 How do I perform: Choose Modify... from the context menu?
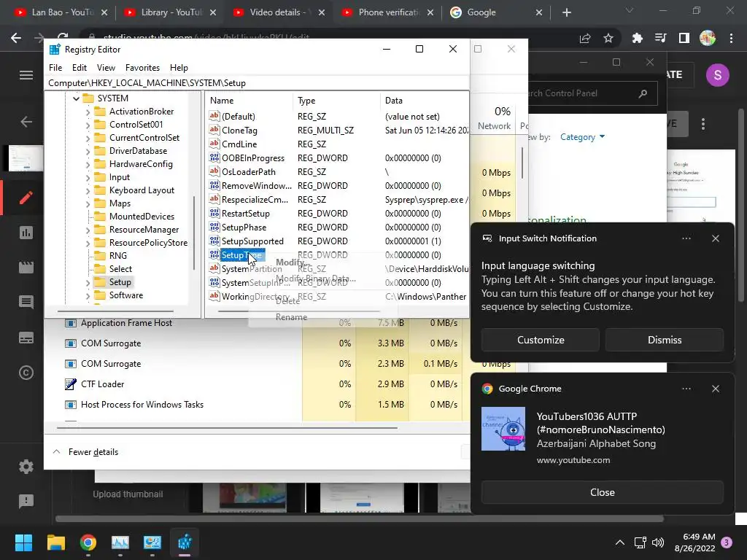[293, 262]
